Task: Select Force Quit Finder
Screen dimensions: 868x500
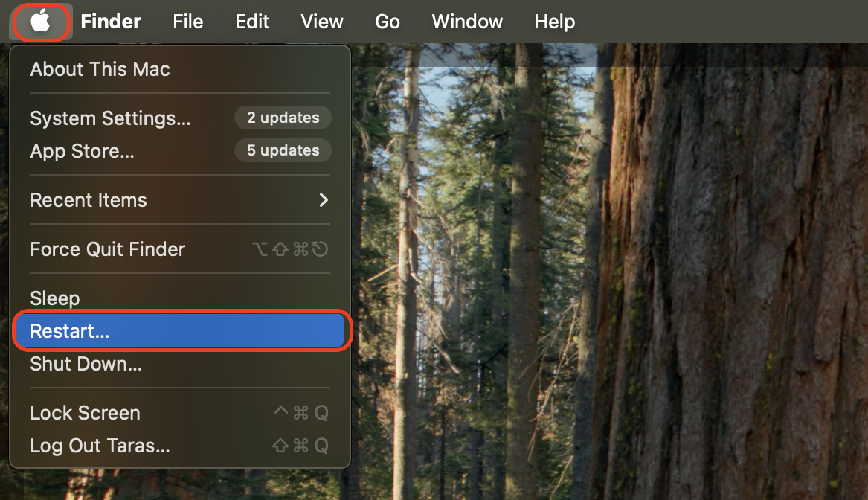Action: [107, 249]
